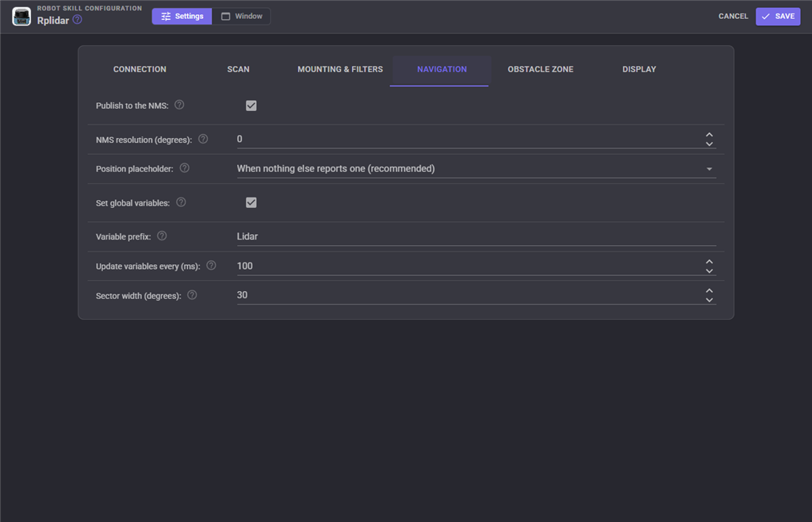Click the Variable prefix text field
The width and height of the screenshot is (812, 522).
pyautogui.click(x=477, y=236)
